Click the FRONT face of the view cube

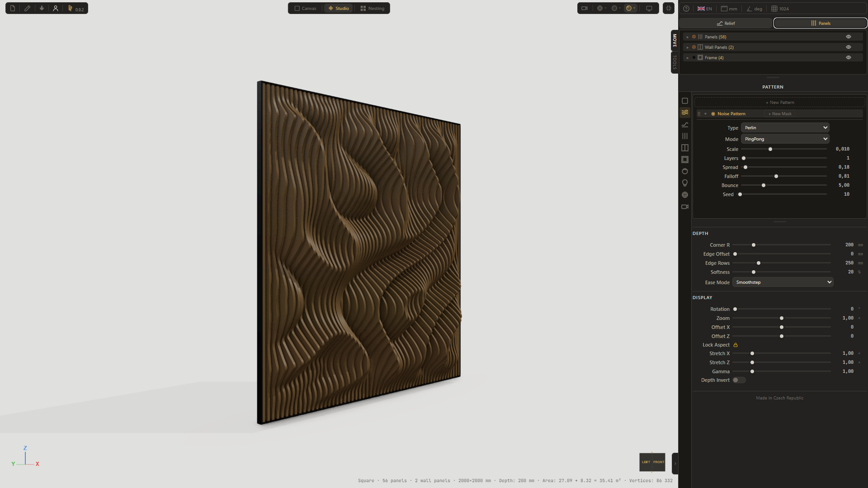658,462
